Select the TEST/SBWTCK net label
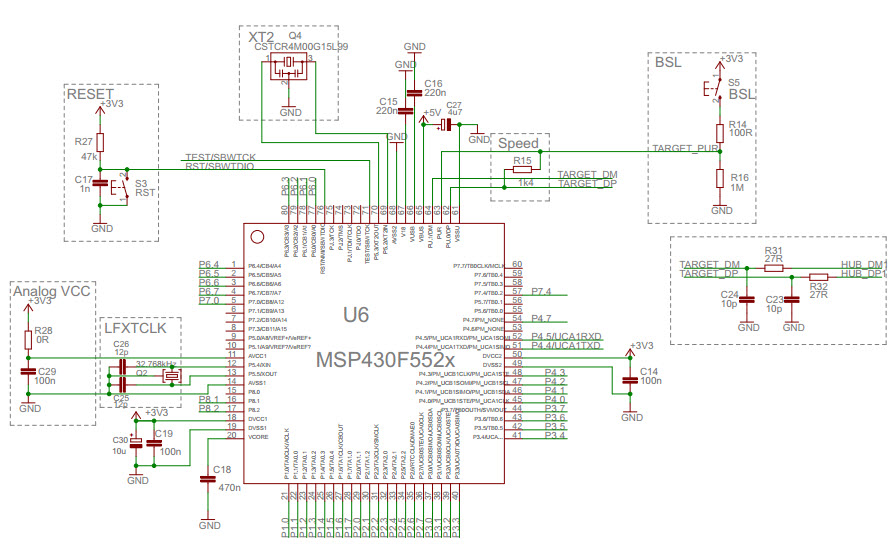893x544 pixels. click(220, 157)
